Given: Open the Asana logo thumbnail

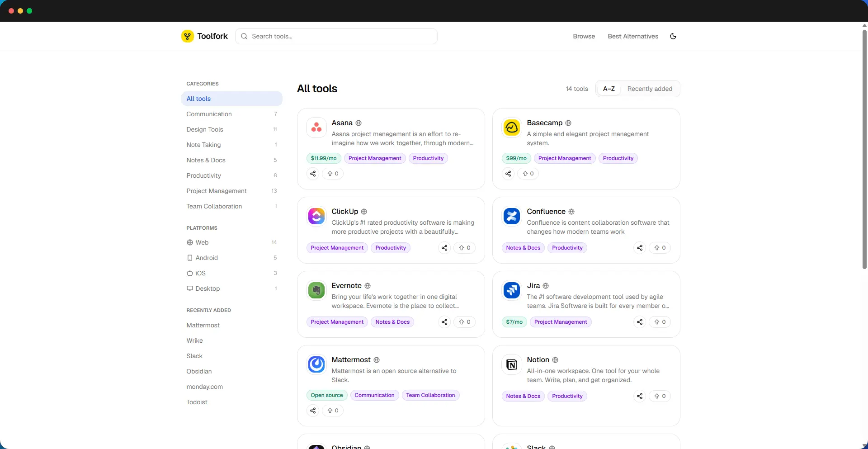Looking at the screenshot, I should point(316,128).
